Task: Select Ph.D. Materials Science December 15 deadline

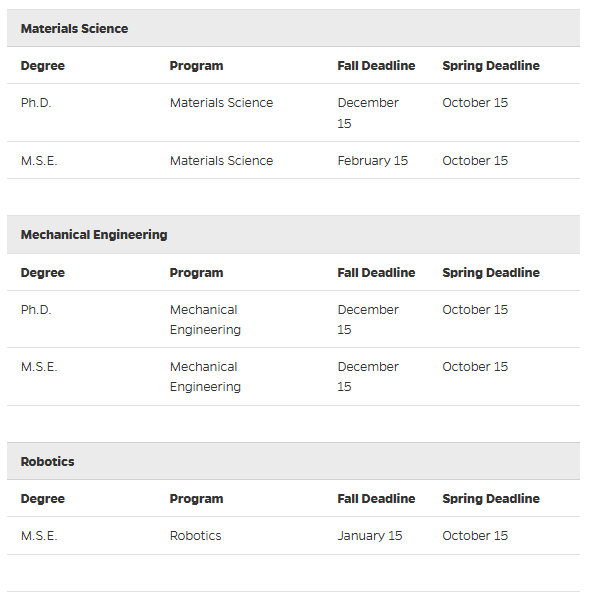Action: (367, 113)
